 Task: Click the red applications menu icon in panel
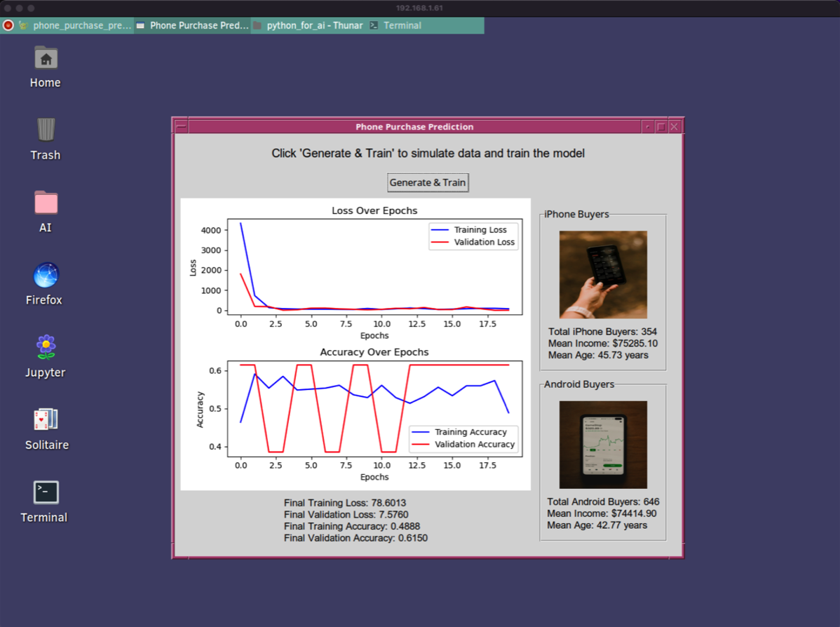8,25
